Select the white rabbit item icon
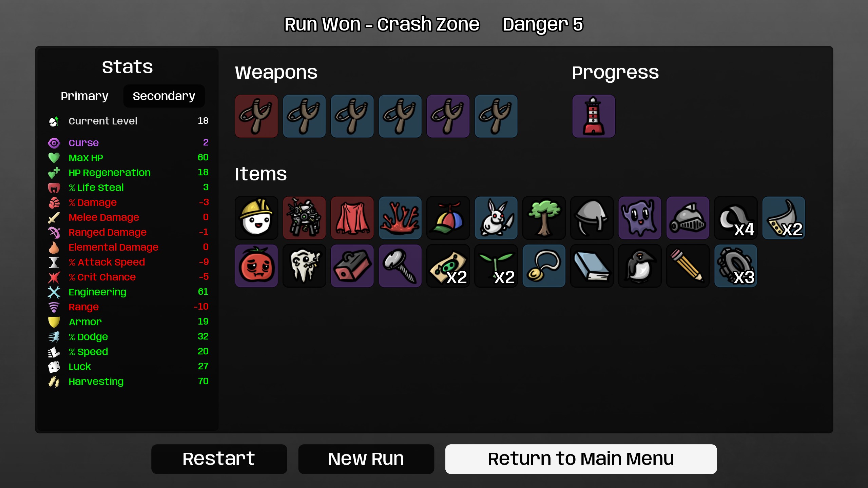 (496, 218)
